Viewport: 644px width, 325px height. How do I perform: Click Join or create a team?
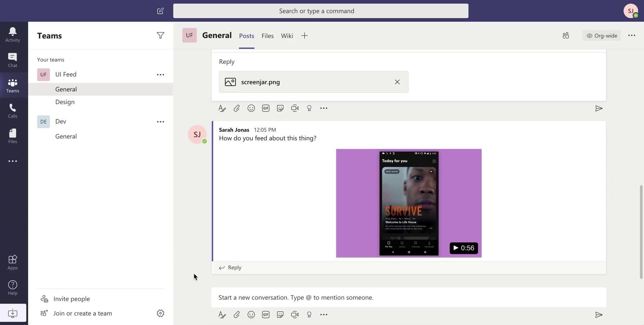pos(83,313)
